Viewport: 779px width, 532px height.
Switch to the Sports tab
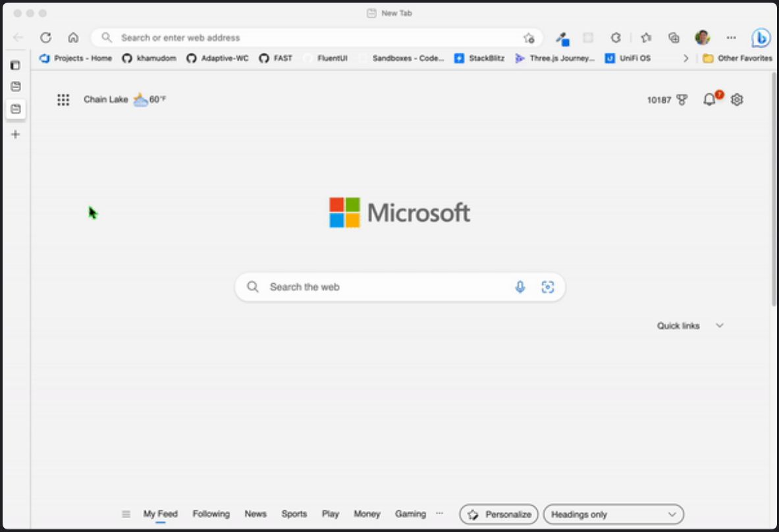tap(294, 514)
